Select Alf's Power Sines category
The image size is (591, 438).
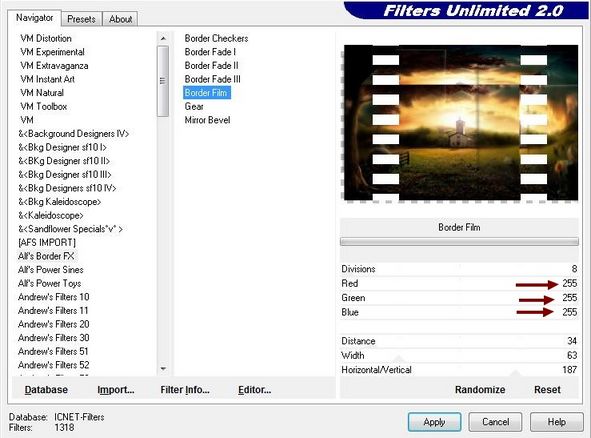click(x=51, y=270)
